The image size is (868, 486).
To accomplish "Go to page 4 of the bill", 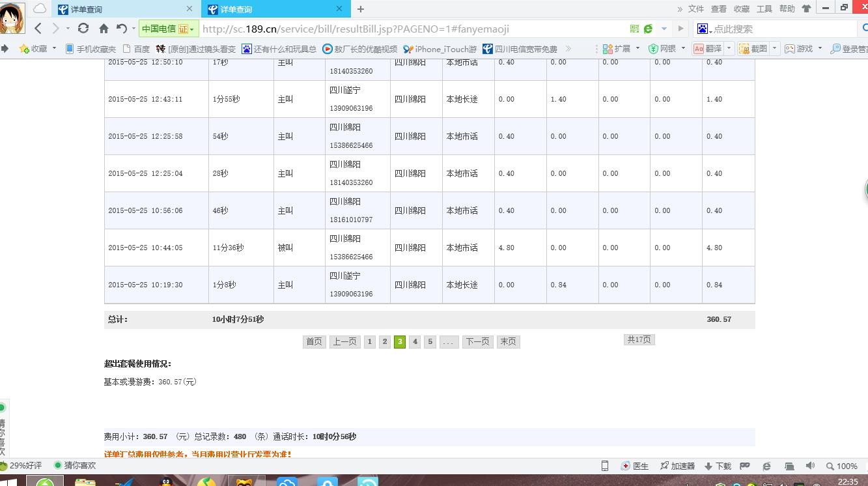I will 415,341.
